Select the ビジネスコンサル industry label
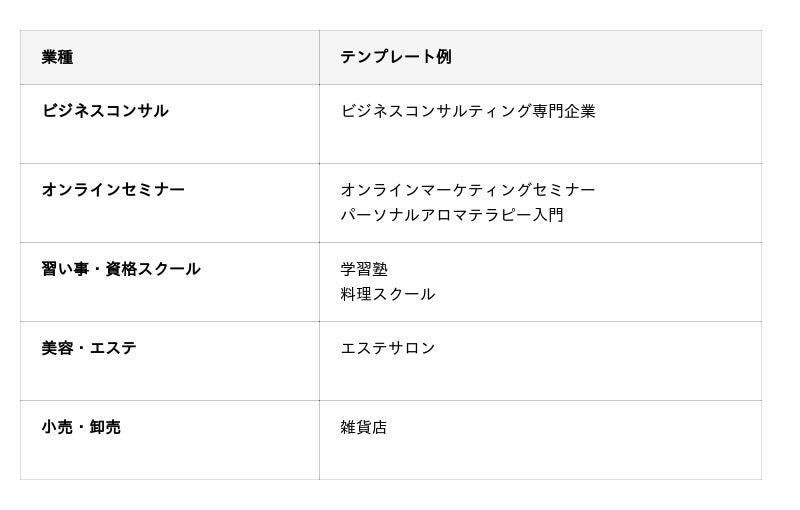 105,111
